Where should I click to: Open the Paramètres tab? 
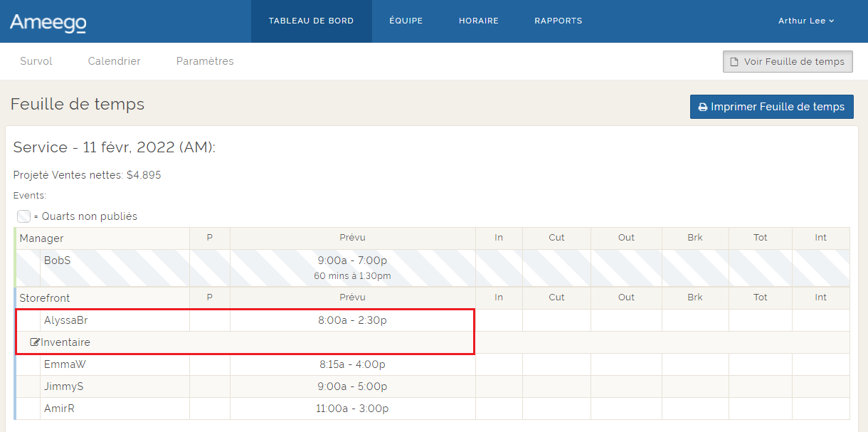[205, 61]
